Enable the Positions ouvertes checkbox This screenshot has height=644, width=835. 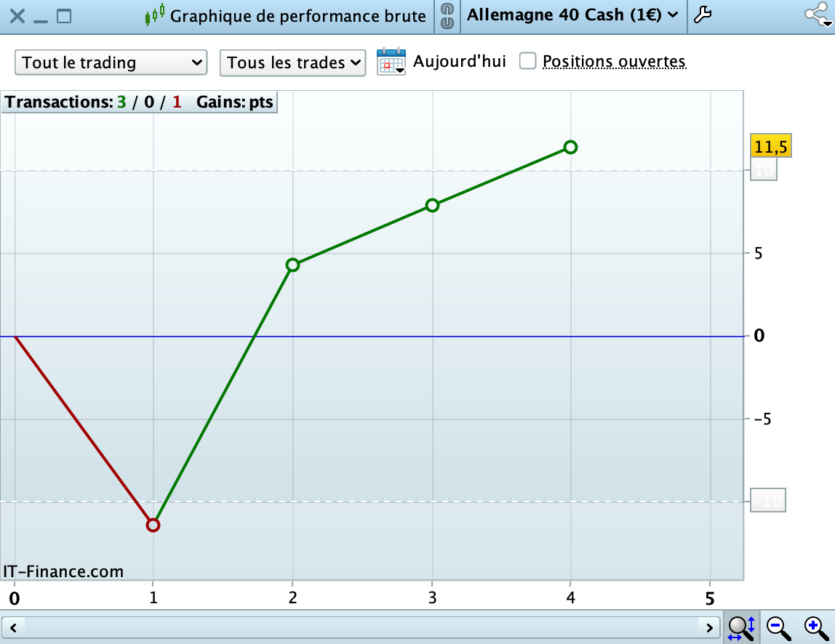point(527,60)
